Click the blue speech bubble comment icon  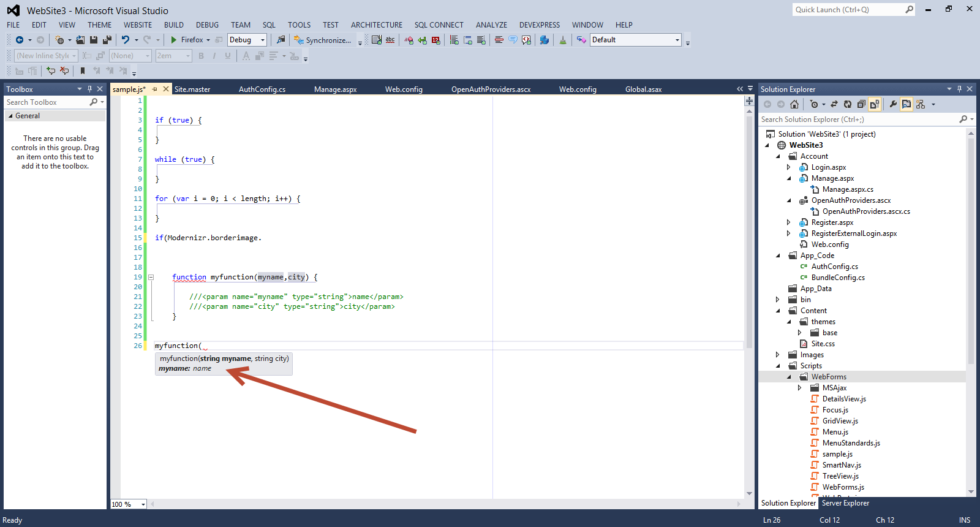tap(513, 40)
